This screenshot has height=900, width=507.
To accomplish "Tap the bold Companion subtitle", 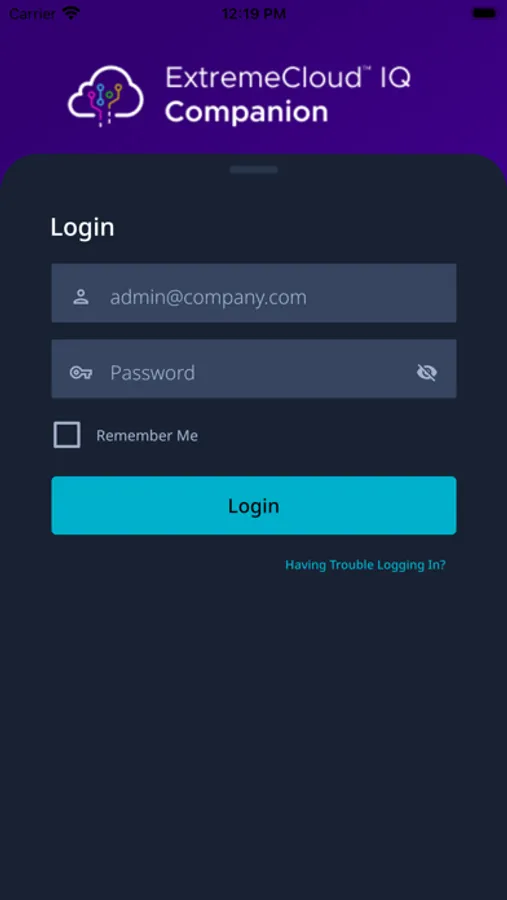I will (x=247, y=112).
